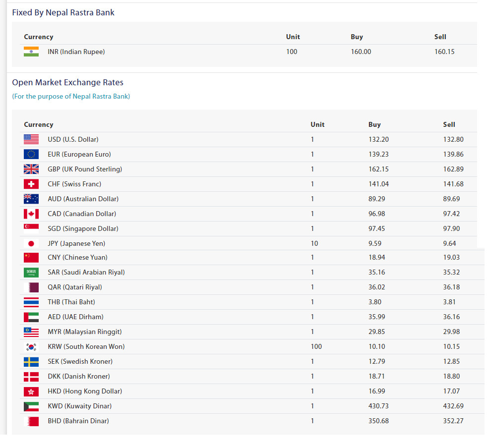Click the Saudi flag icon beside SAR
487x448 pixels.
click(x=31, y=273)
